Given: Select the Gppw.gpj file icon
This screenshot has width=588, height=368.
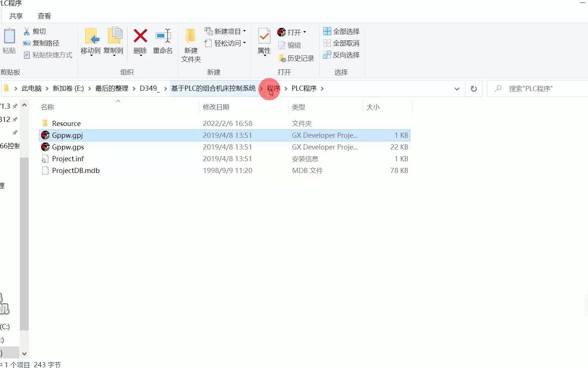Looking at the screenshot, I should pos(45,135).
